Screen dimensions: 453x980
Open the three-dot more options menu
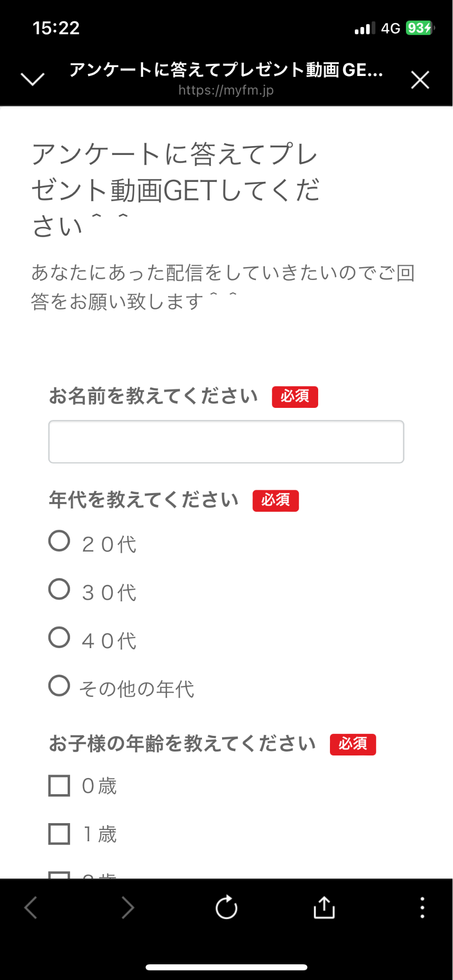[422, 907]
